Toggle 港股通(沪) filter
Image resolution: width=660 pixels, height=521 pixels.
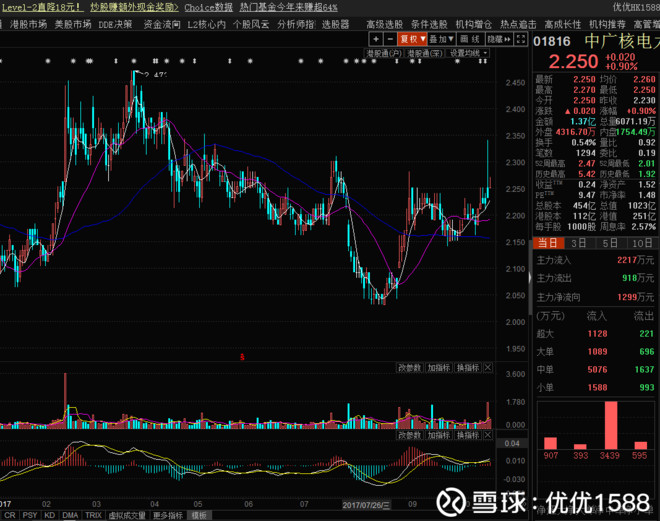pyautogui.click(x=383, y=53)
